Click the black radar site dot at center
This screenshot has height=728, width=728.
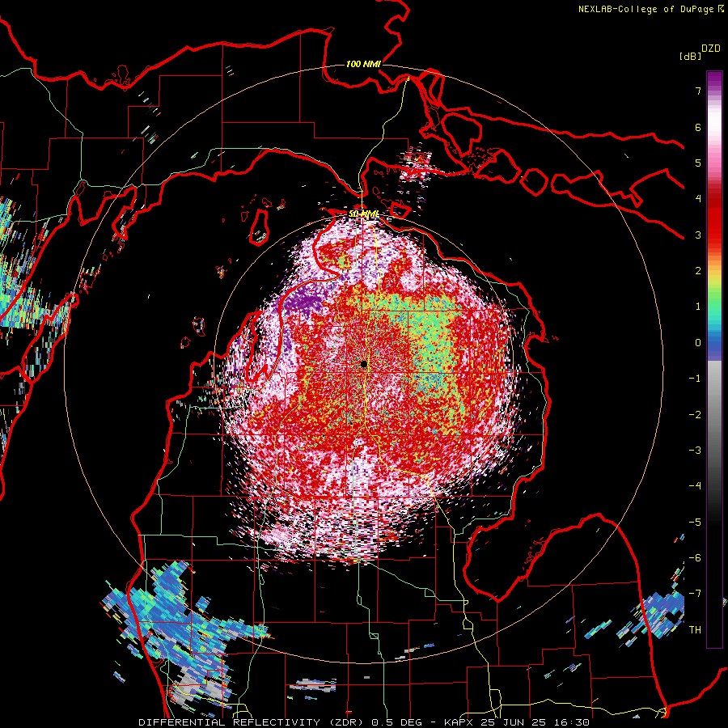(364, 364)
